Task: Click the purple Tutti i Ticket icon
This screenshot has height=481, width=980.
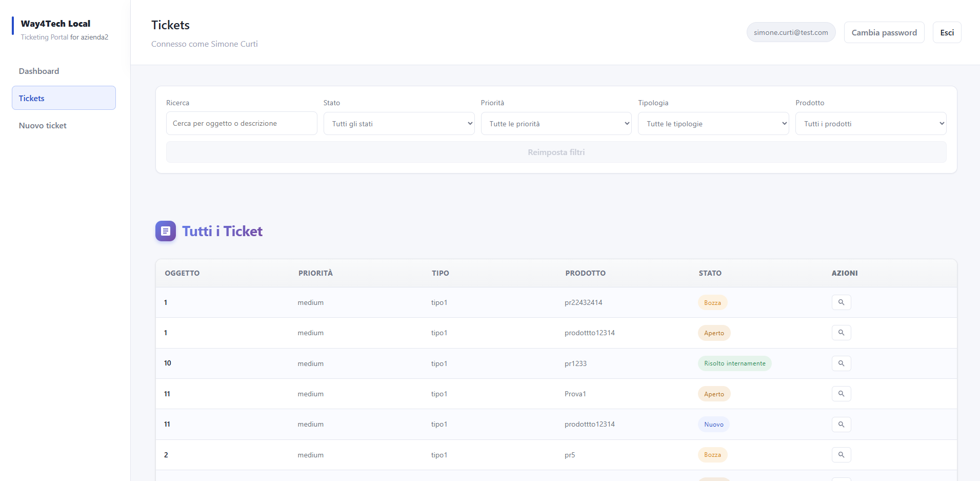Action: pyautogui.click(x=166, y=231)
